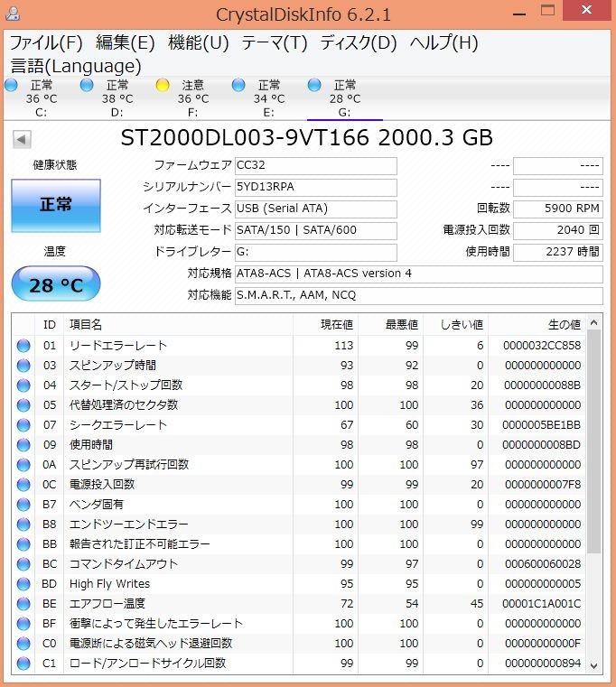Screen dimensions: 616x687
Task: Click the 項目名 column header
Action: pos(178,325)
